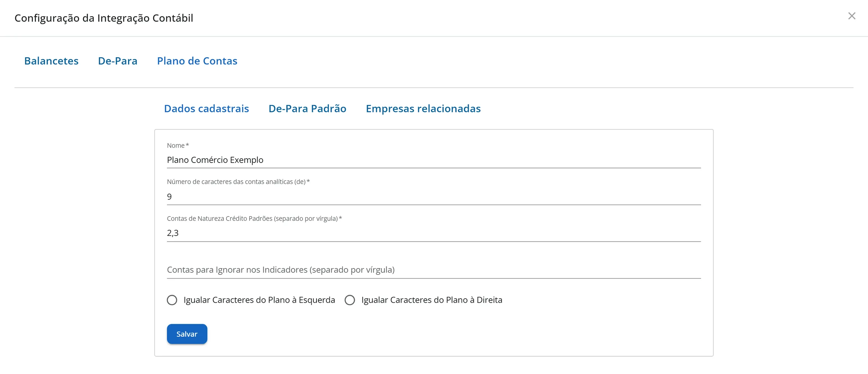Click the Nome field with Plano Comércio Exemplo
This screenshot has width=868, height=374.
point(434,160)
